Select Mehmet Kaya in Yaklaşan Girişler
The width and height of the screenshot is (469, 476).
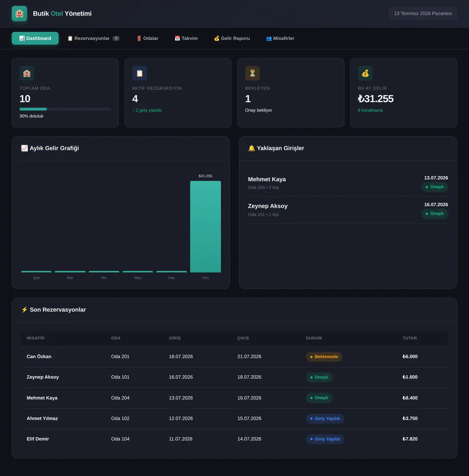(267, 179)
